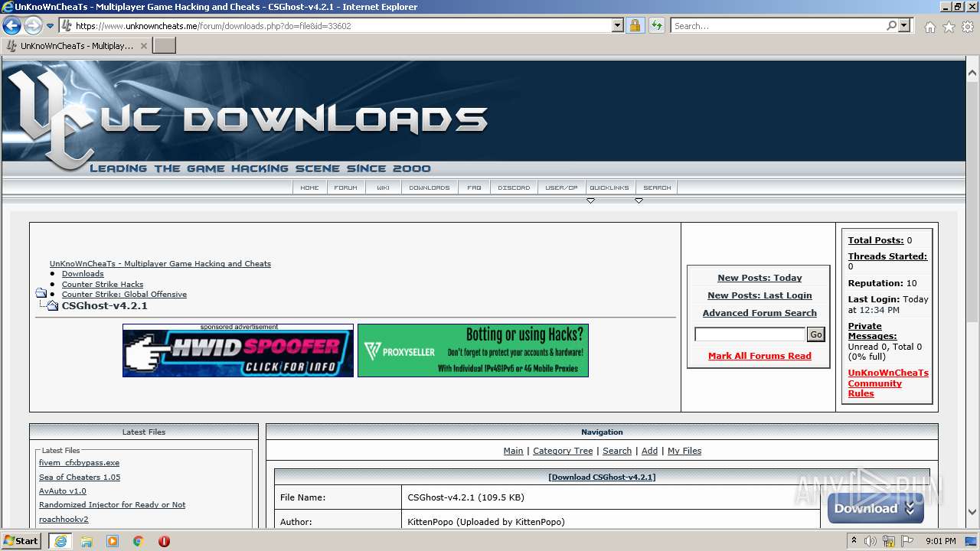Open the DISCORD nav menu item
This screenshot has height=551, width=980.
(x=514, y=187)
